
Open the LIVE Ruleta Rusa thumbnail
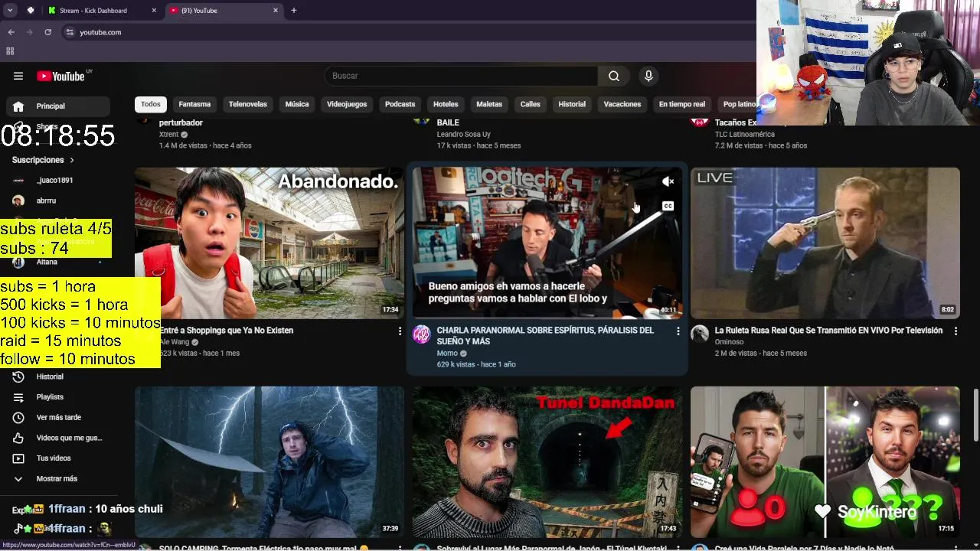[x=825, y=243]
